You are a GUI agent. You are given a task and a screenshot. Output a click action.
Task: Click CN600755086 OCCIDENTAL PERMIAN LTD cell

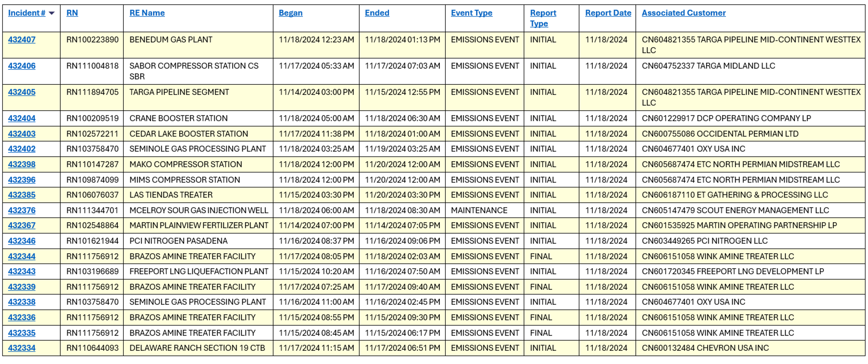point(750,134)
